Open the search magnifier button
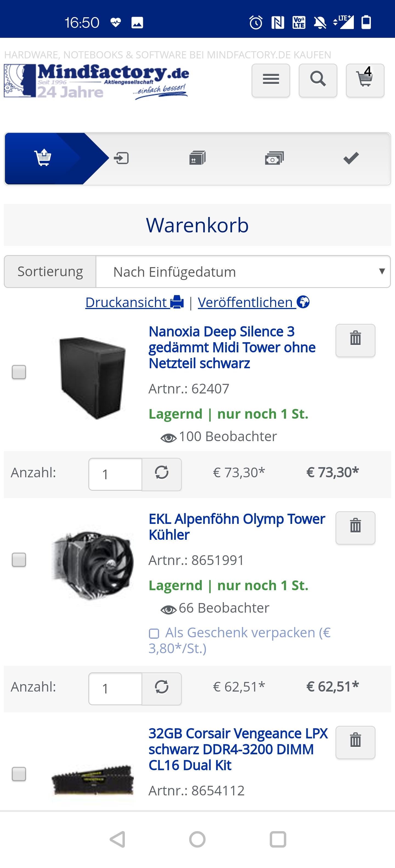This screenshot has height=868, width=395. (x=318, y=80)
